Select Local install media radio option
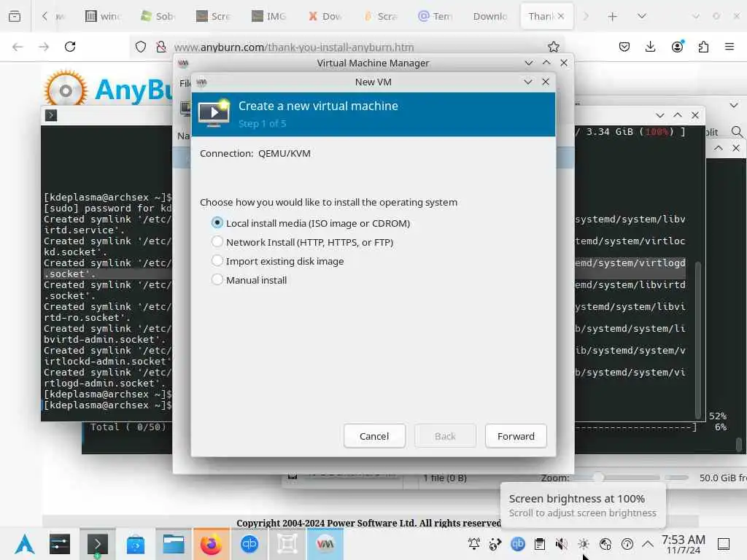This screenshot has height=560, width=747. [x=217, y=223]
